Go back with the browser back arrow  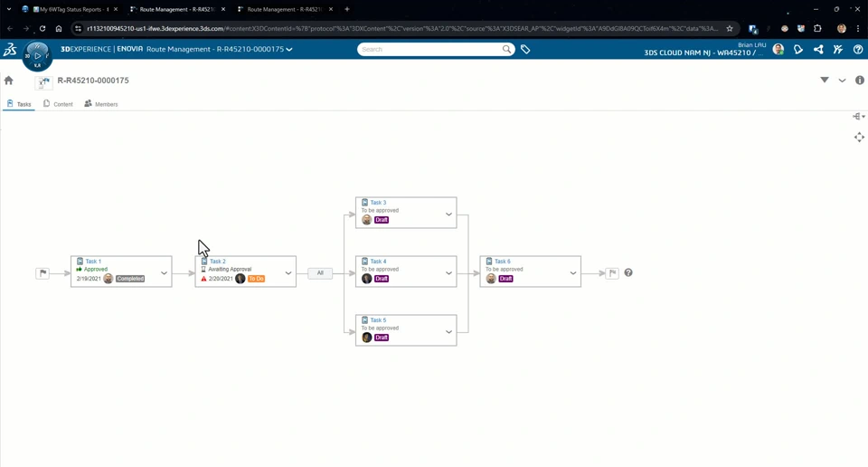tap(10, 28)
